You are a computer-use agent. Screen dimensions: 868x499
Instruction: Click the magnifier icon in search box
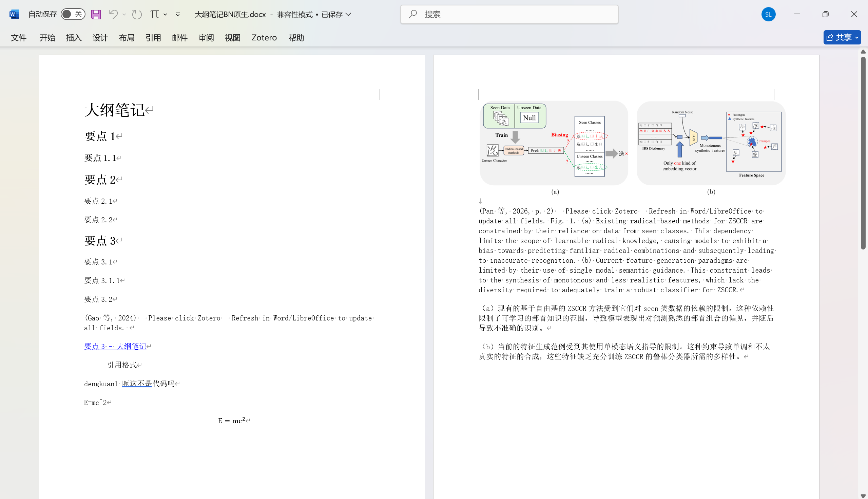point(413,14)
